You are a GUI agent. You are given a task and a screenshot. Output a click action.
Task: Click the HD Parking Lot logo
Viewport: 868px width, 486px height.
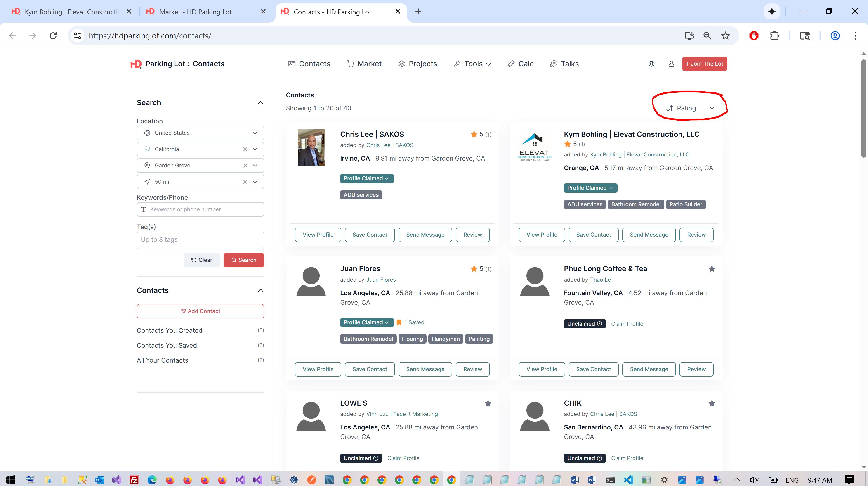(136, 64)
